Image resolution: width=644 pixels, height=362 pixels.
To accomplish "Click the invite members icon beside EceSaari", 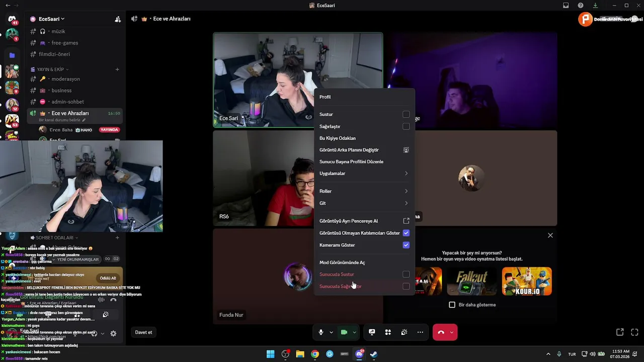I will click(x=118, y=19).
